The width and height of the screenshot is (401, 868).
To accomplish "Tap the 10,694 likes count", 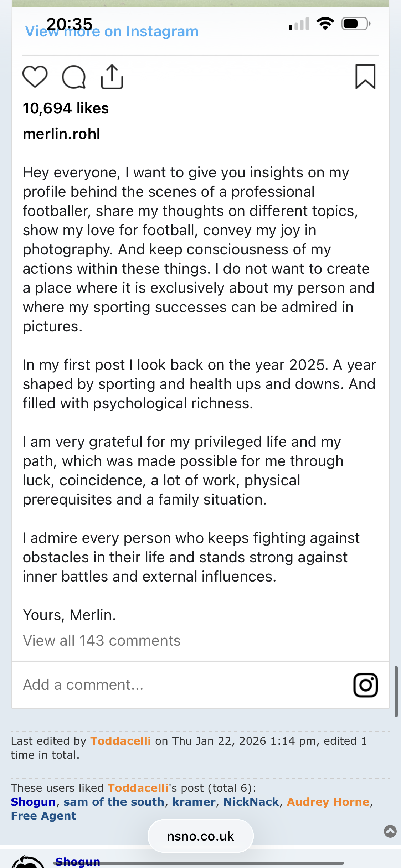I will pyautogui.click(x=66, y=108).
